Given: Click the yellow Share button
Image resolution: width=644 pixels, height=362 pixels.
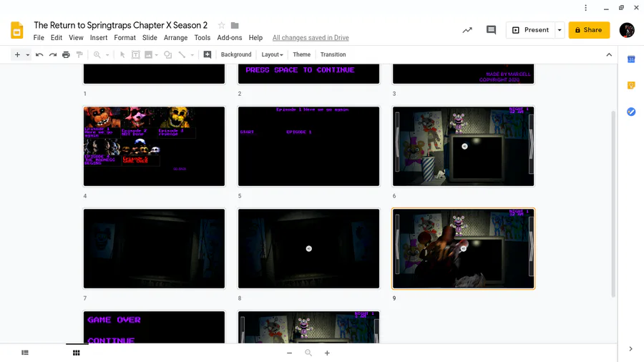Looking at the screenshot, I should (x=589, y=30).
